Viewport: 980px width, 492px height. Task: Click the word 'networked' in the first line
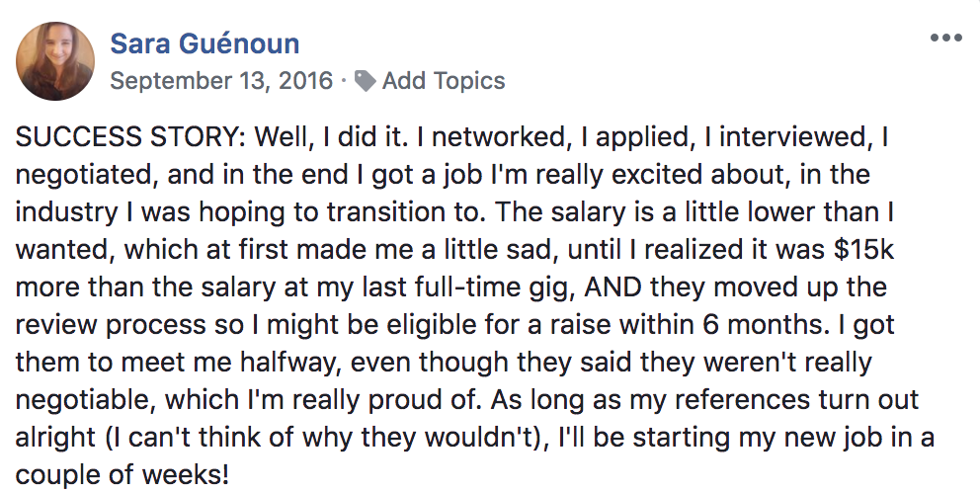click(x=498, y=137)
